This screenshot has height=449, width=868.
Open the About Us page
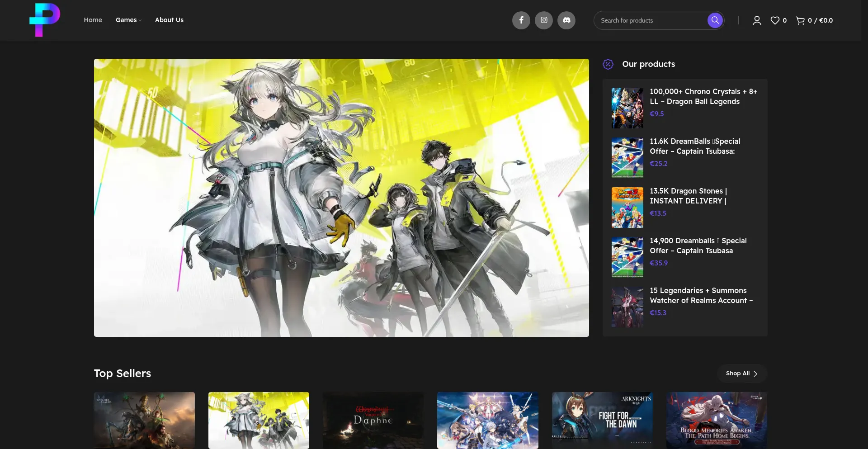click(x=169, y=20)
